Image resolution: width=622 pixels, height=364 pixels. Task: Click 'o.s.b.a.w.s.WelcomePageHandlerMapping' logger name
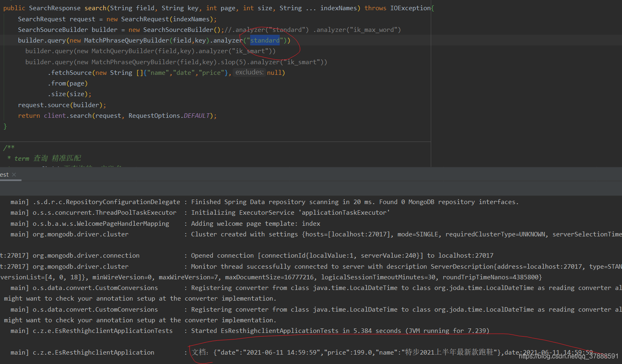[x=101, y=224]
